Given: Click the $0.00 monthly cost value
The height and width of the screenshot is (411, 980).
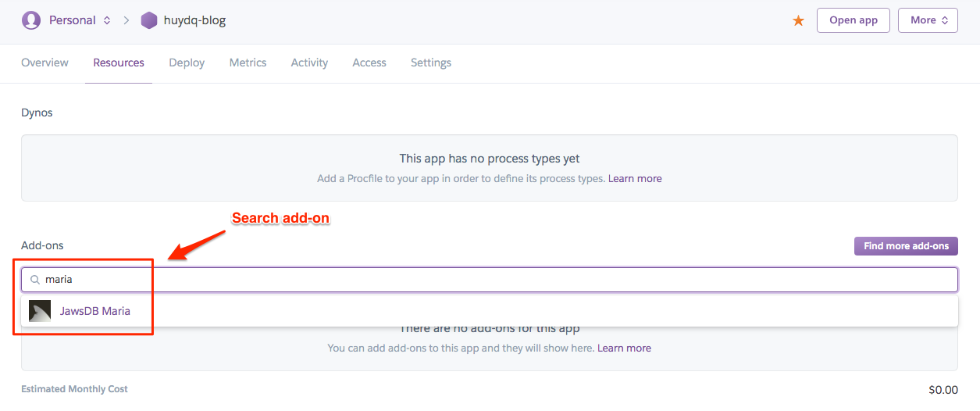Looking at the screenshot, I should [943, 389].
